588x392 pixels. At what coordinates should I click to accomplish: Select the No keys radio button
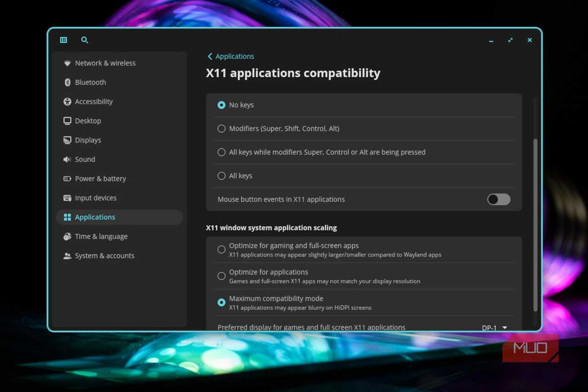pyautogui.click(x=222, y=105)
